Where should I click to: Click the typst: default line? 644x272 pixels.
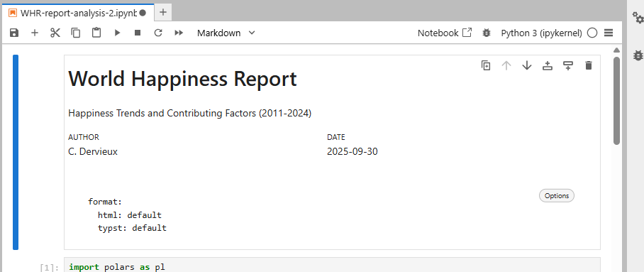[x=132, y=228]
